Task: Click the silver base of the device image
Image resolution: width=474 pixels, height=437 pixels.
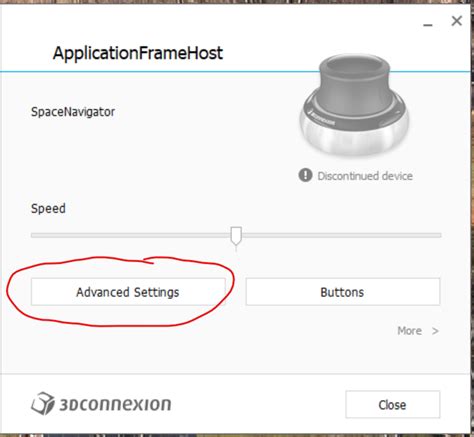Action: point(354,137)
